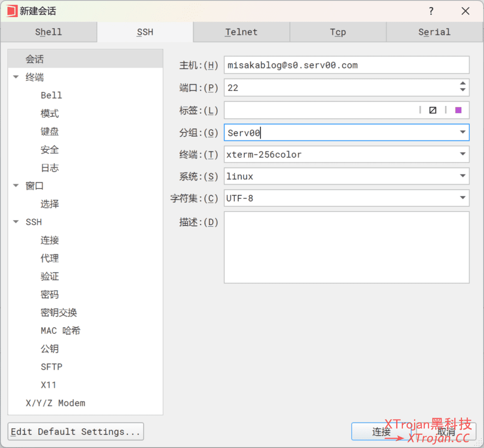This screenshot has height=448, width=484.
Task: Click the no-color icon beside the label field
Action: pos(432,110)
